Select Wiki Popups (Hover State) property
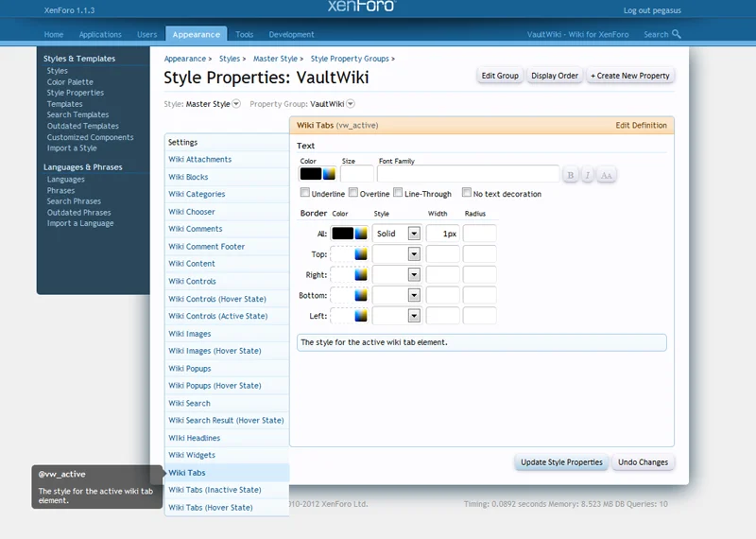 click(x=227, y=386)
